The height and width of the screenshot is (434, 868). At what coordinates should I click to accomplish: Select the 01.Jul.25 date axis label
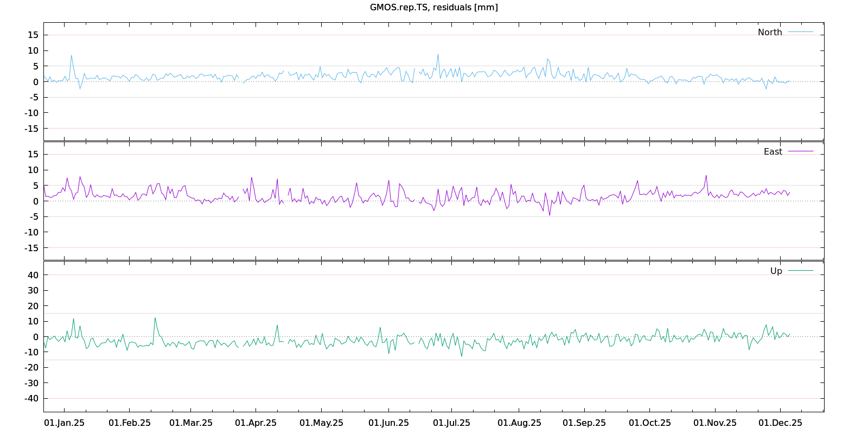[451, 423]
